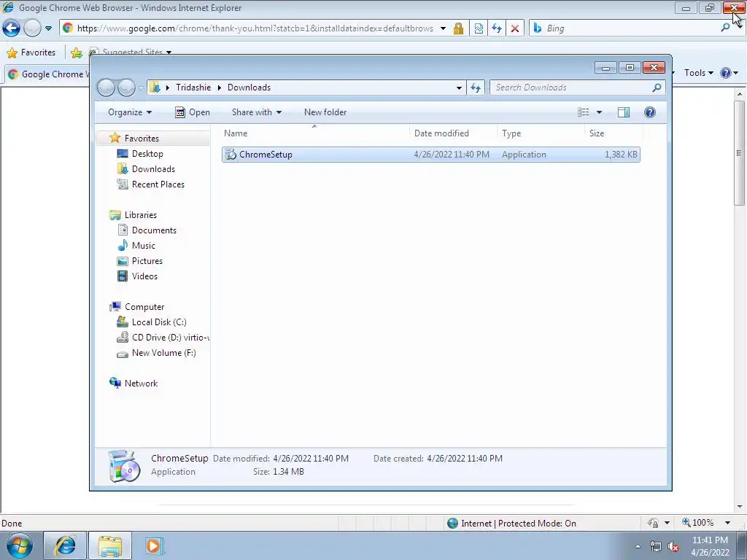Select Computer in navigation pane
This screenshot has width=747, height=560.
(x=144, y=307)
